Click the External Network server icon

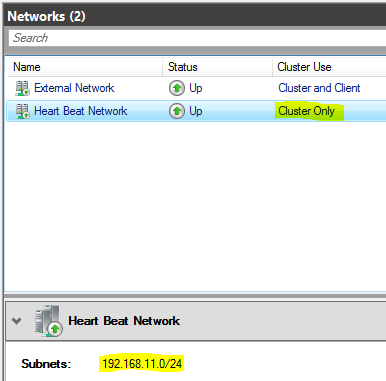pyautogui.click(x=22, y=88)
